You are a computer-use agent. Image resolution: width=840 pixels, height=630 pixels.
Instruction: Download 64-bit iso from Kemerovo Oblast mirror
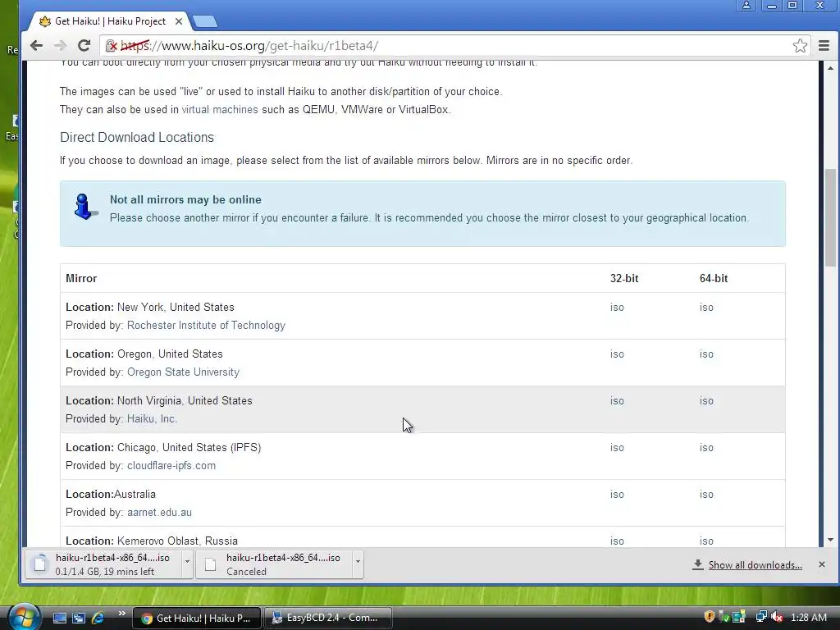point(706,541)
